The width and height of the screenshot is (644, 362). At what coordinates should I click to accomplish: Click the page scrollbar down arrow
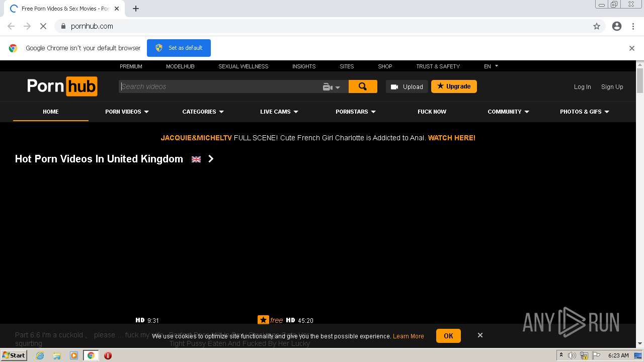point(640,344)
